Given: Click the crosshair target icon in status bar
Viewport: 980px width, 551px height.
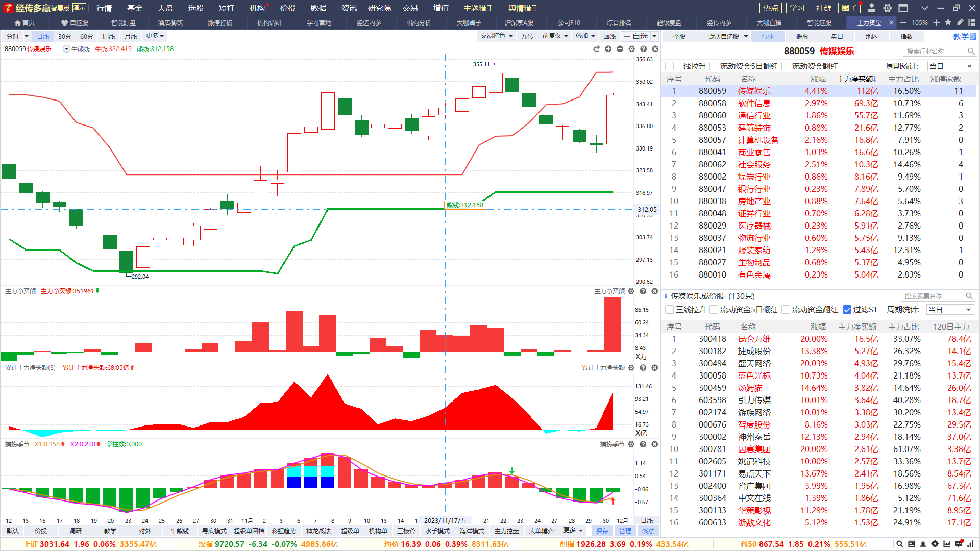Looking at the screenshot, I should pyautogui.click(x=935, y=544).
